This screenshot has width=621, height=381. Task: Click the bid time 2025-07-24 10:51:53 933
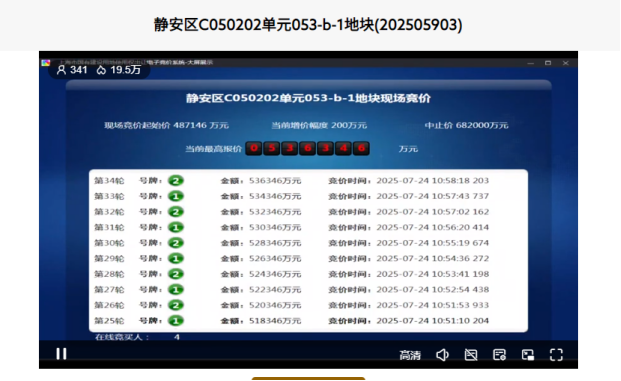[x=432, y=305]
